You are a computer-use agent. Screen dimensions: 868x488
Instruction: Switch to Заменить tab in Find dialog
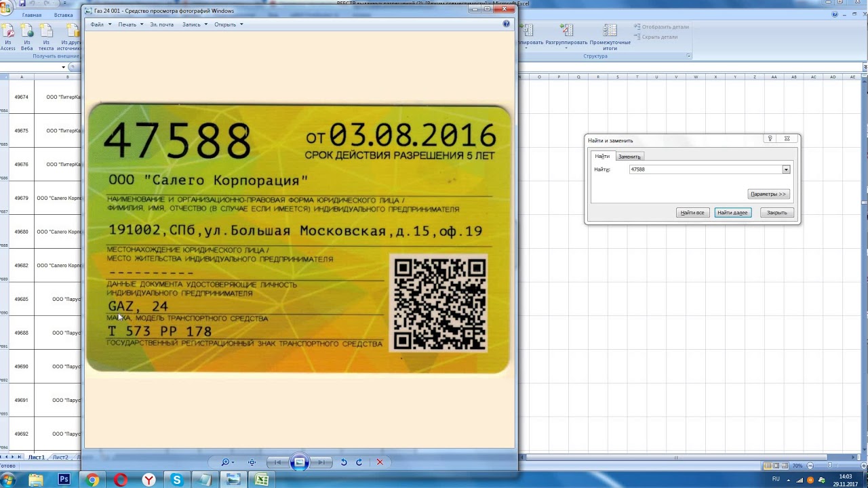point(629,157)
